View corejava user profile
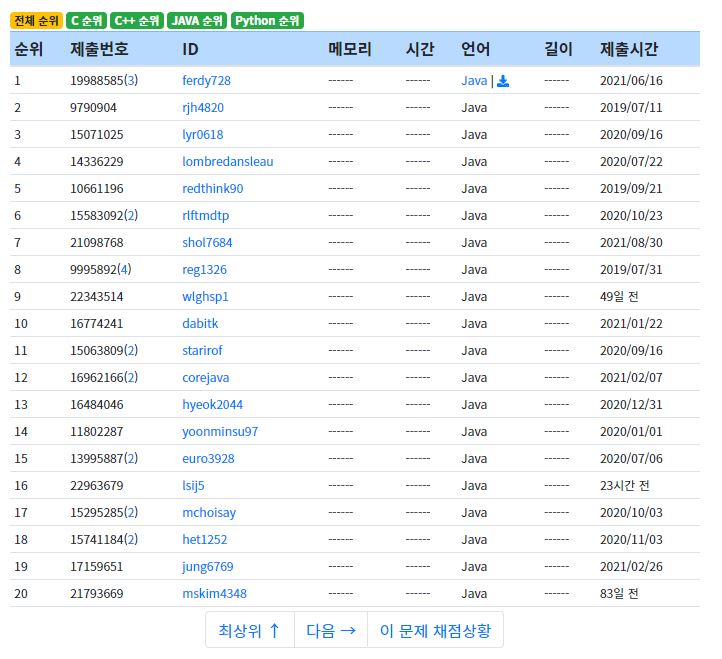The image size is (722, 659). click(x=206, y=378)
